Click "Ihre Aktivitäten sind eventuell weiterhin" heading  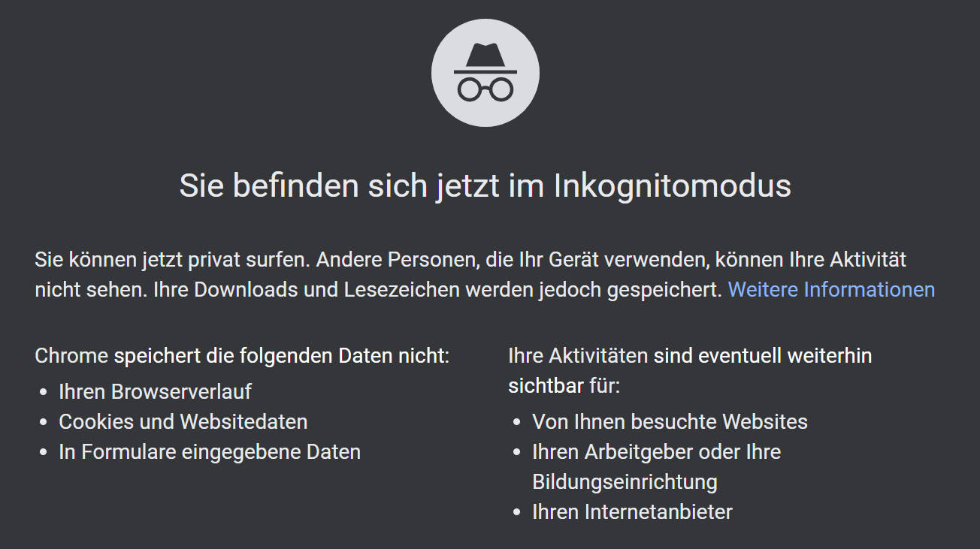point(690,355)
